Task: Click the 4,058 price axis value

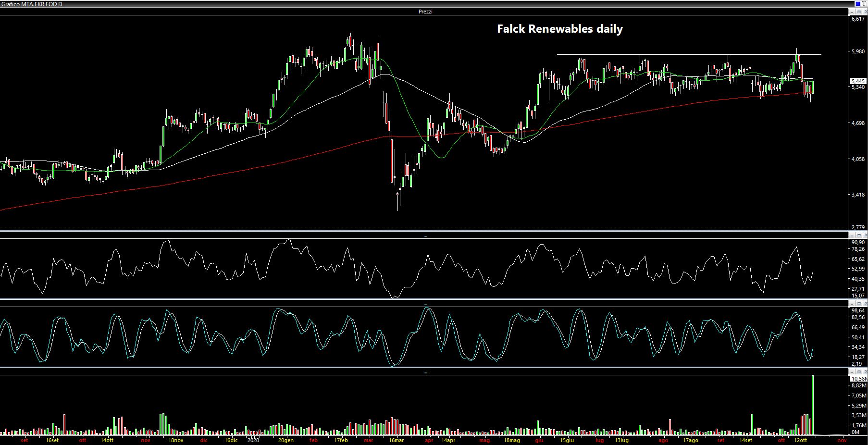Action: click(x=857, y=159)
